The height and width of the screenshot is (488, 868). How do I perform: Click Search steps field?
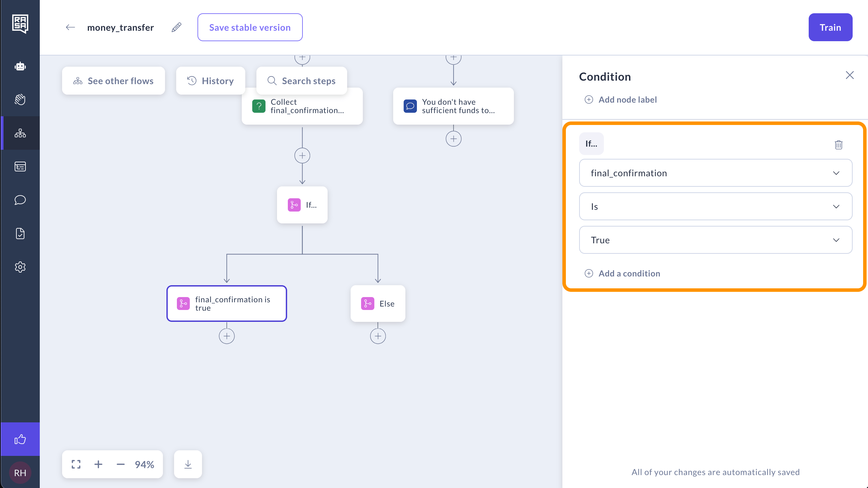pos(302,81)
